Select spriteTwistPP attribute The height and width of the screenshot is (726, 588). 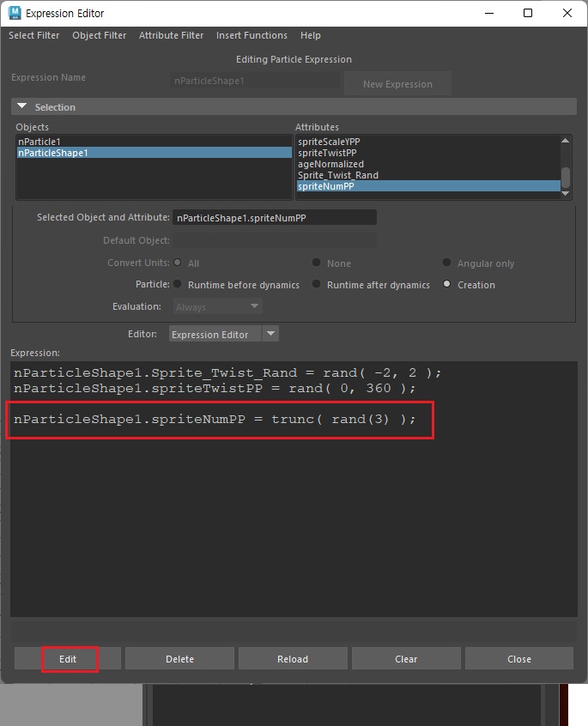[x=428, y=153]
